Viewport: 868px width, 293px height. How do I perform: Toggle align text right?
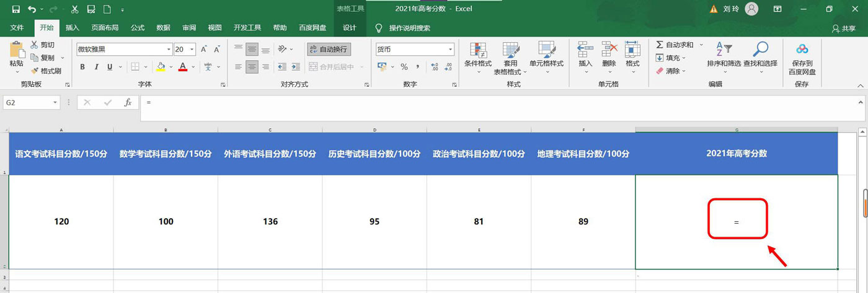(x=265, y=67)
